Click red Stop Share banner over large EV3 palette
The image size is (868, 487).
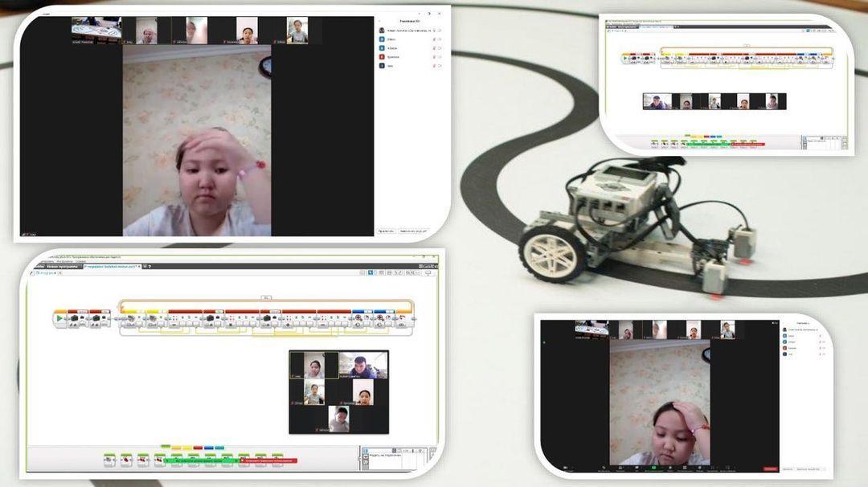coord(269,460)
